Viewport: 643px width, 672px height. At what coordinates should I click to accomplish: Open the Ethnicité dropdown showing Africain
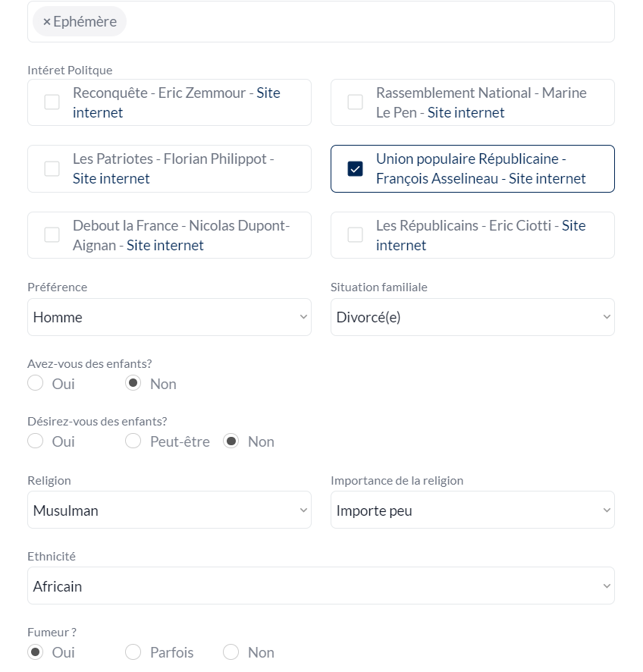pyautogui.click(x=321, y=586)
